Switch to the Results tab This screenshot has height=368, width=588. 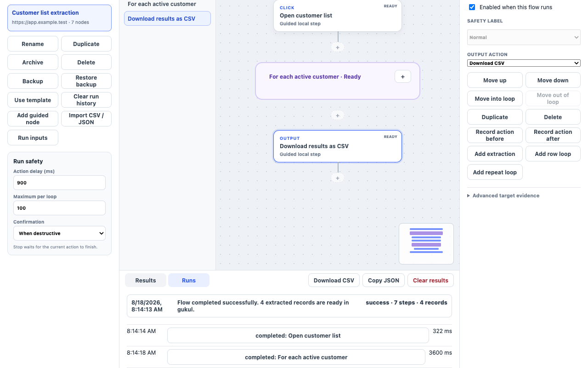(x=146, y=280)
